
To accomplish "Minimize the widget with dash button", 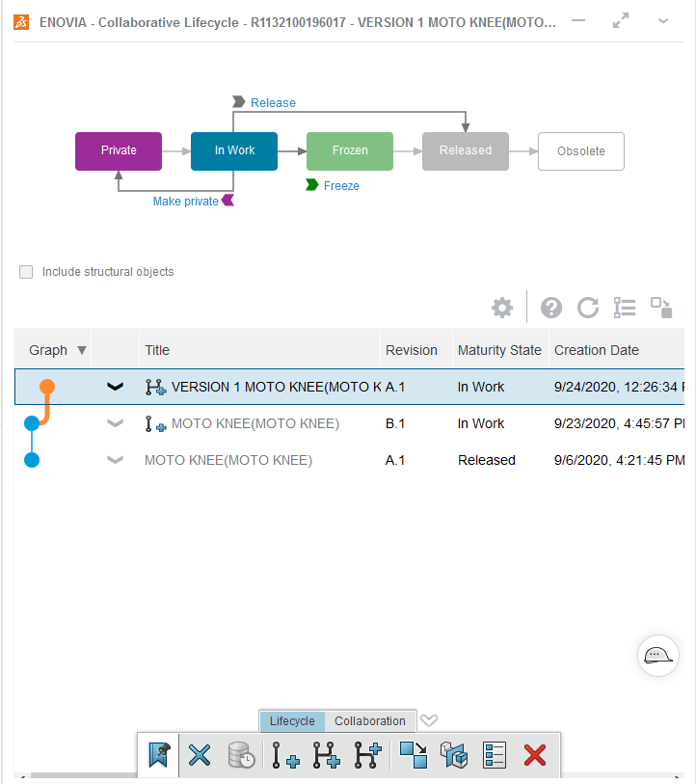I will (578, 20).
